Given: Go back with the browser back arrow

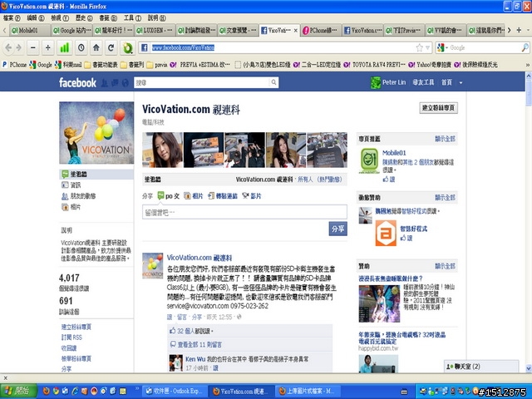Looking at the screenshot, I should (8, 48).
